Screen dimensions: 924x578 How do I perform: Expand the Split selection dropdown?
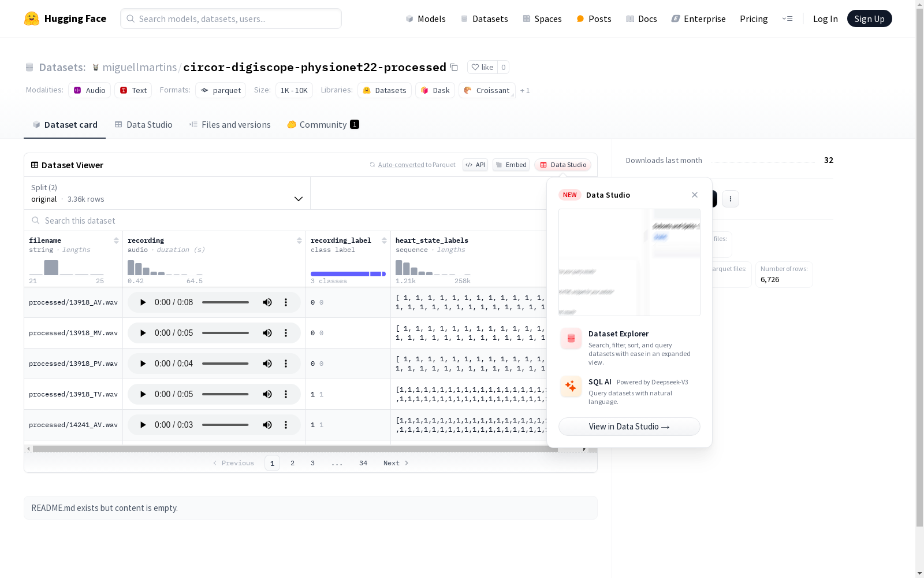pos(167,193)
